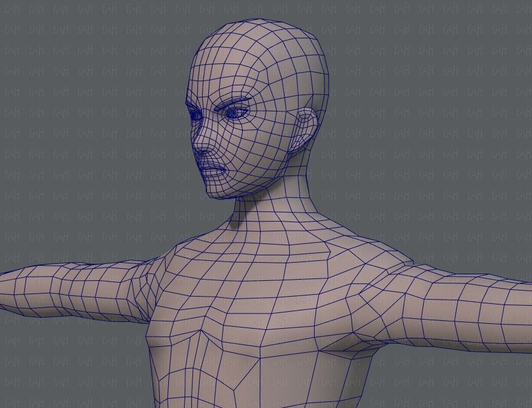The width and height of the screenshot is (532, 408).
Task: Pick the model's lips in the viewport
Action: pos(211,168)
